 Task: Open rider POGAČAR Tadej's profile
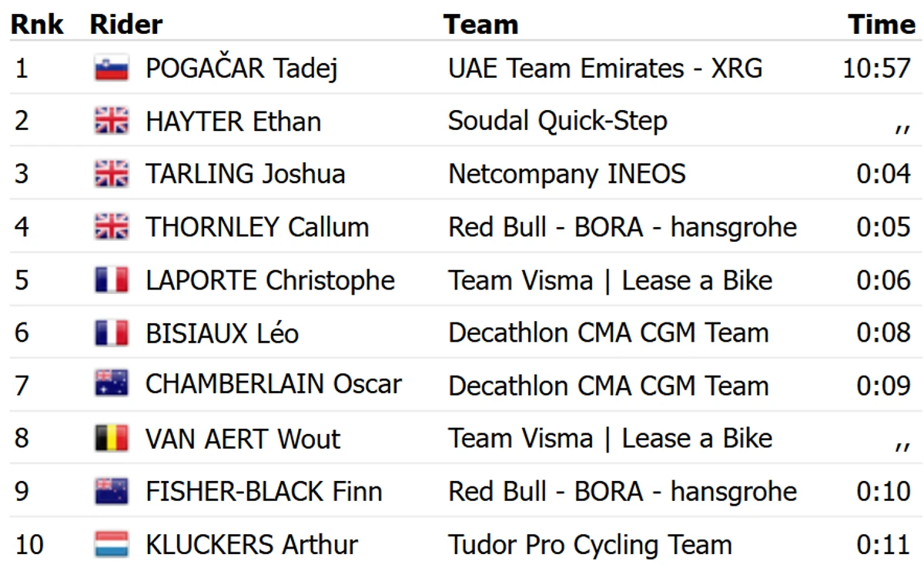pos(242,69)
